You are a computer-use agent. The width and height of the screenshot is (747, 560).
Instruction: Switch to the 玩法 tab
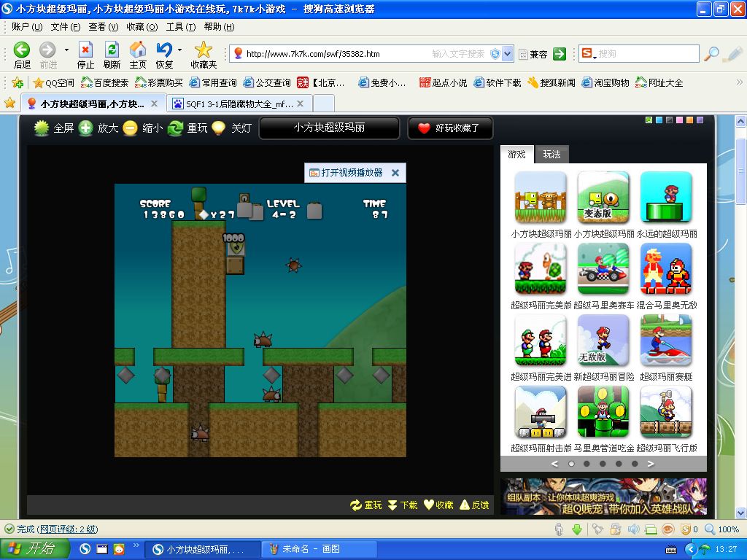pyautogui.click(x=551, y=155)
